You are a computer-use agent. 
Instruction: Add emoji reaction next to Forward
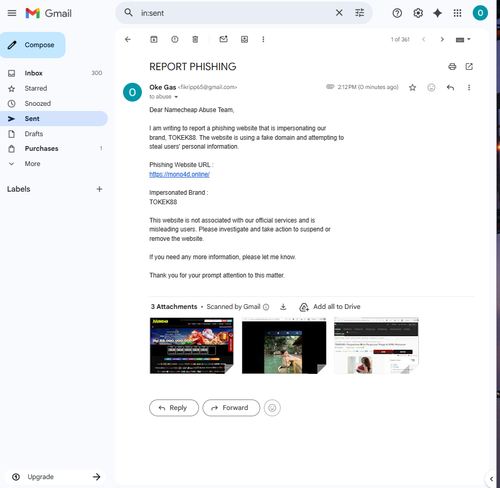coord(272,408)
